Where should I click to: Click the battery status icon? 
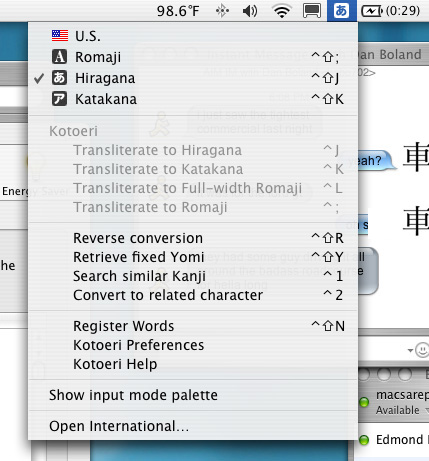372,11
